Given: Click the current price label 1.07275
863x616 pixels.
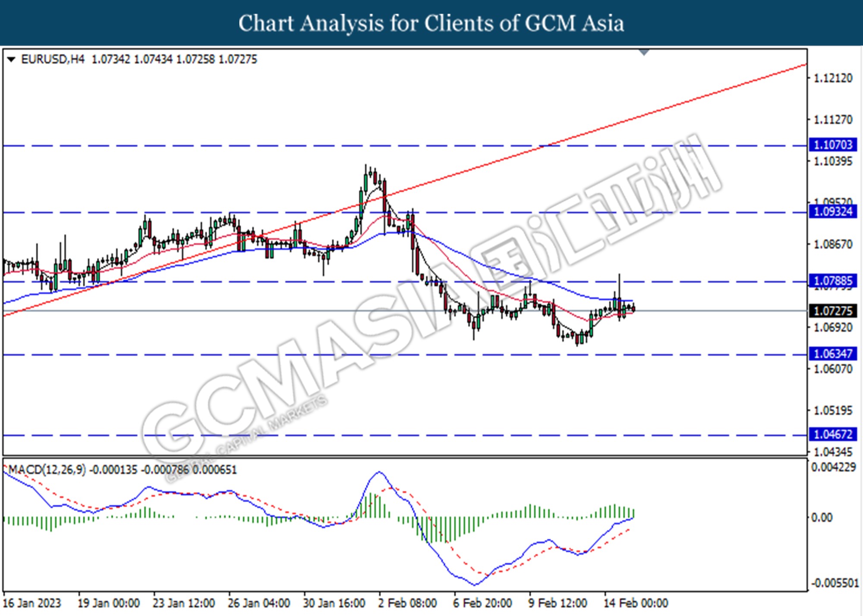Looking at the screenshot, I should click(833, 311).
